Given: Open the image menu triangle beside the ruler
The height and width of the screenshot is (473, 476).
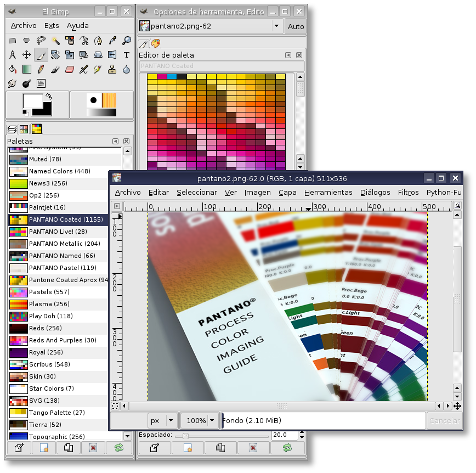Looking at the screenshot, I should (x=117, y=206).
